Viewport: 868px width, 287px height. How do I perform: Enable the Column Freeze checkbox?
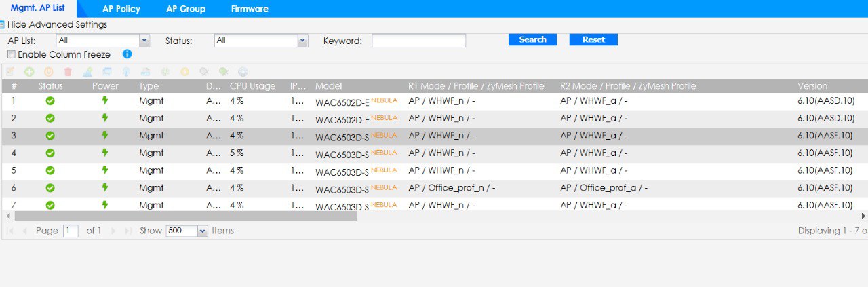click(x=11, y=54)
